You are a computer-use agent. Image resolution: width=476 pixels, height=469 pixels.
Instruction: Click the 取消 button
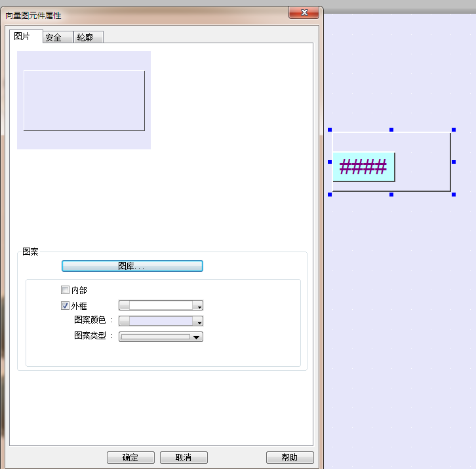[184, 457]
